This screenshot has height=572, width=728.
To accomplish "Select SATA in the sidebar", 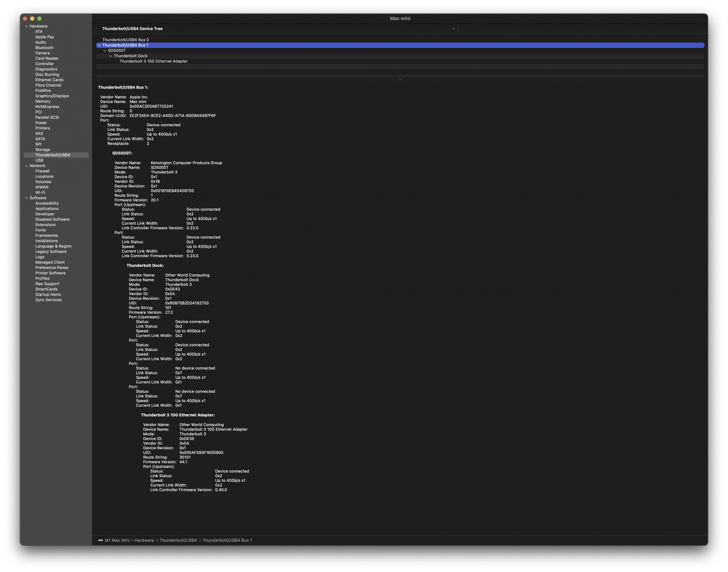I will [x=40, y=139].
